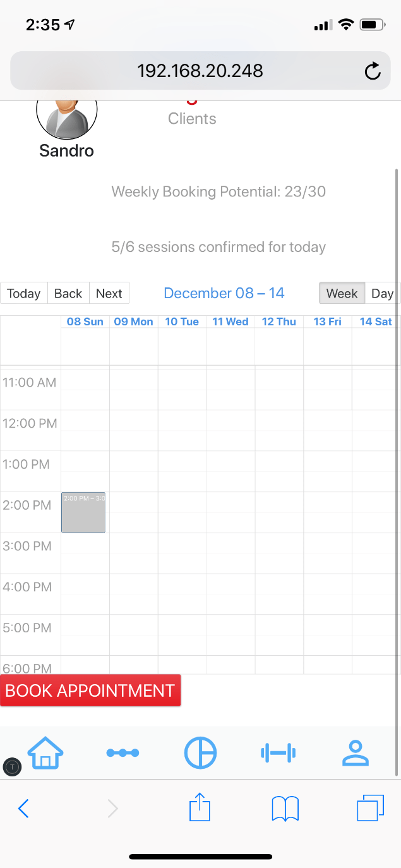Go to previous week with Back
Screen dimensions: 401x868
68,293
